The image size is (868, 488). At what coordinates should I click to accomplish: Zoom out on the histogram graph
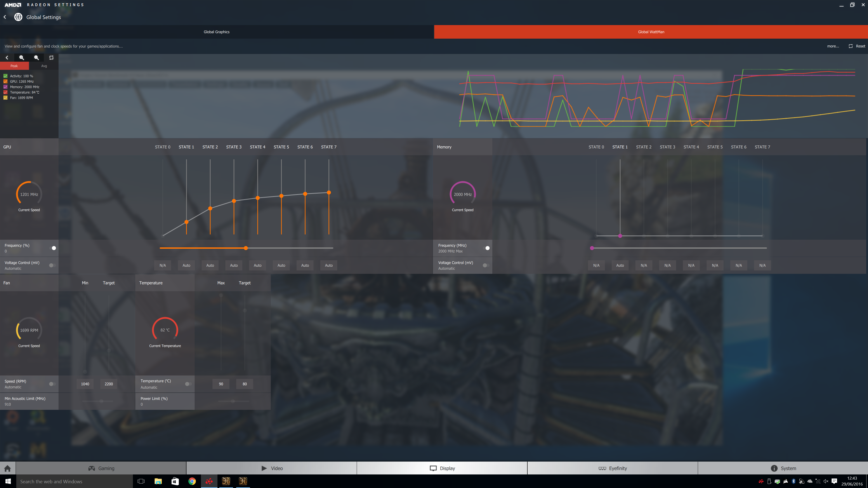[36, 58]
